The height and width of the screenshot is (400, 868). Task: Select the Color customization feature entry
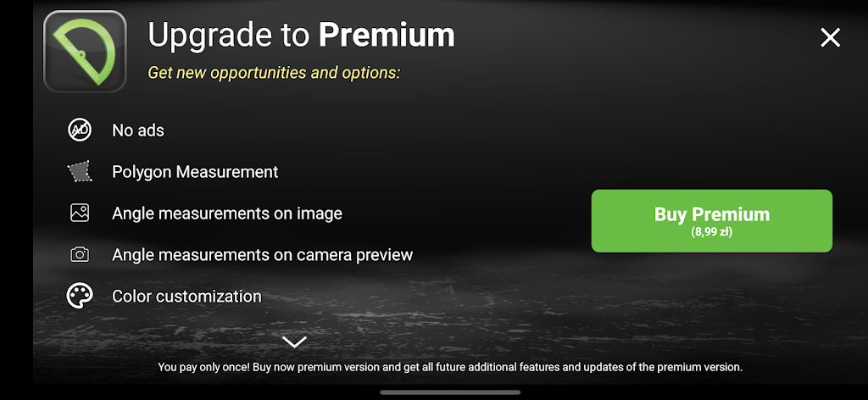186,296
